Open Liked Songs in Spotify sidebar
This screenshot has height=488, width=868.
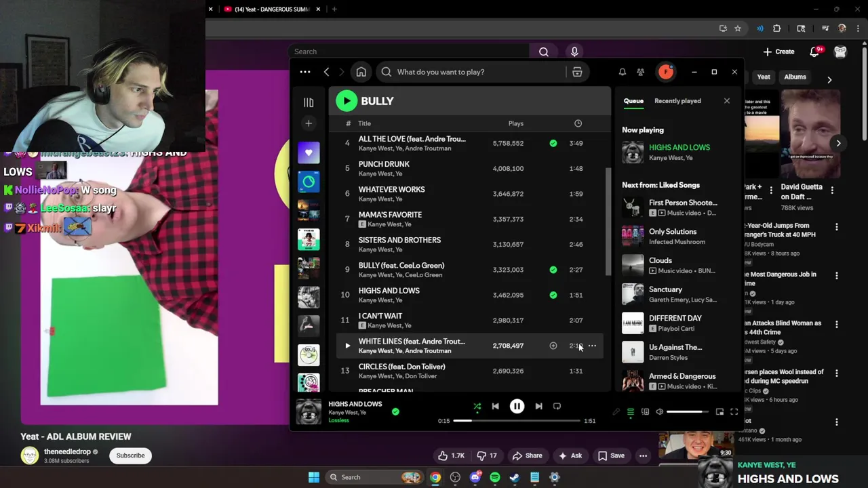point(309,152)
